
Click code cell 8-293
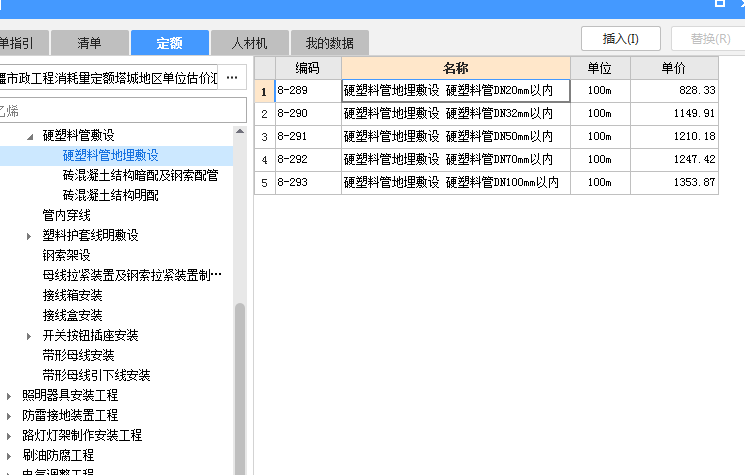pyautogui.click(x=308, y=182)
